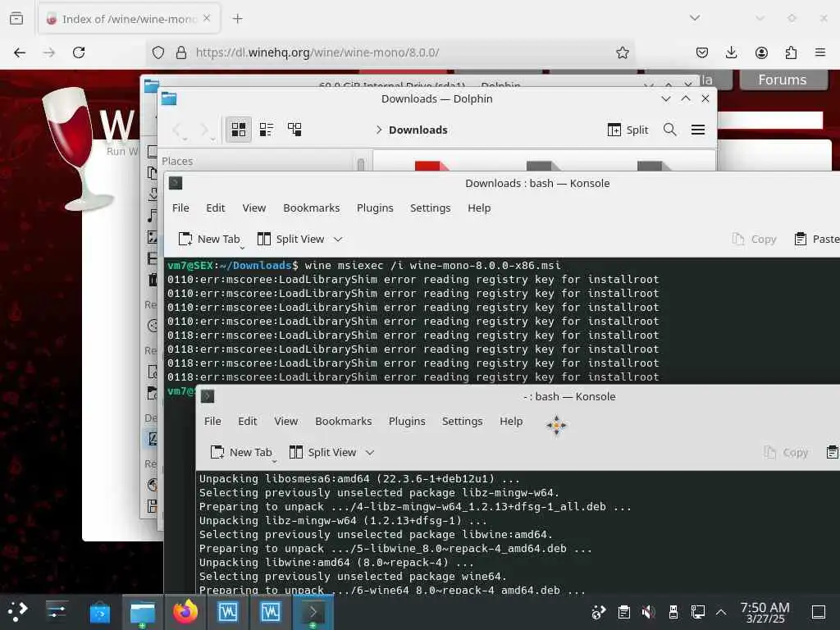Switch to Dolphin via taskbar icon
The image size is (840, 630).
point(143,612)
